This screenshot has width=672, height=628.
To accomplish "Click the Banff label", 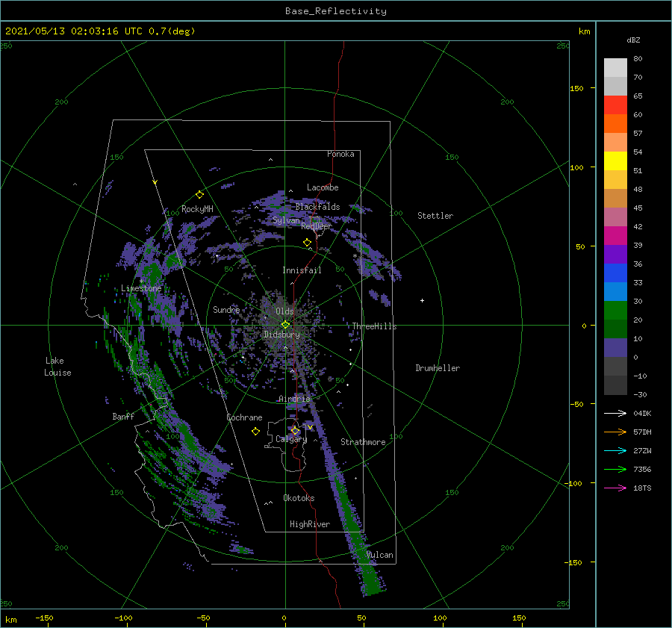I will pyautogui.click(x=123, y=416).
